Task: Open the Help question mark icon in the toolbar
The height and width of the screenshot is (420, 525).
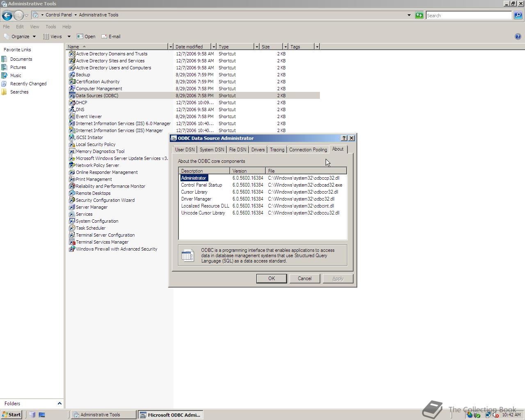Action: click(x=518, y=37)
